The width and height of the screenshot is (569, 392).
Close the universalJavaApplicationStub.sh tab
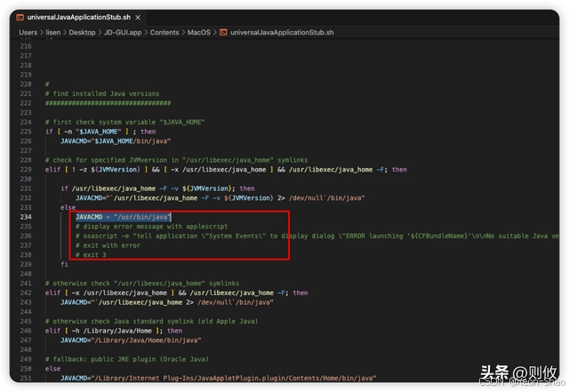click(x=138, y=18)
